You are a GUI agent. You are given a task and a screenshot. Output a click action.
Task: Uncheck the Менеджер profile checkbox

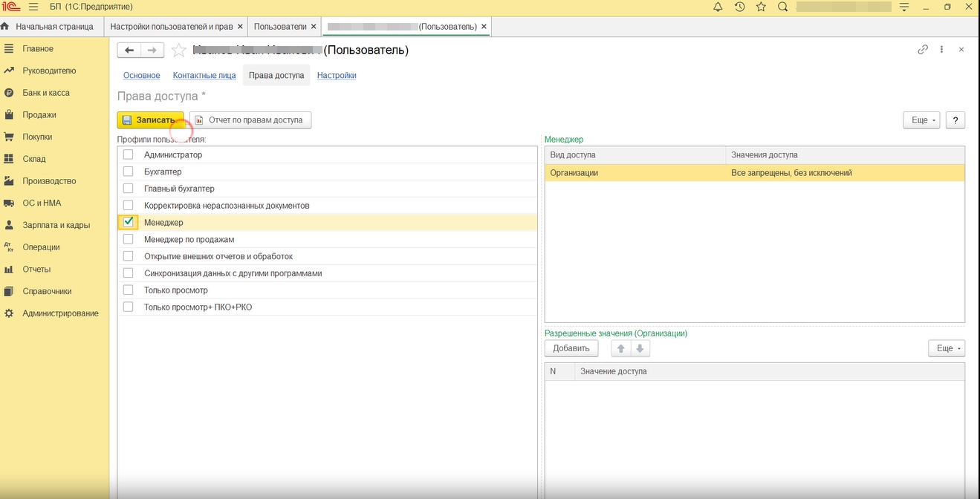click(x=129, y=222)
